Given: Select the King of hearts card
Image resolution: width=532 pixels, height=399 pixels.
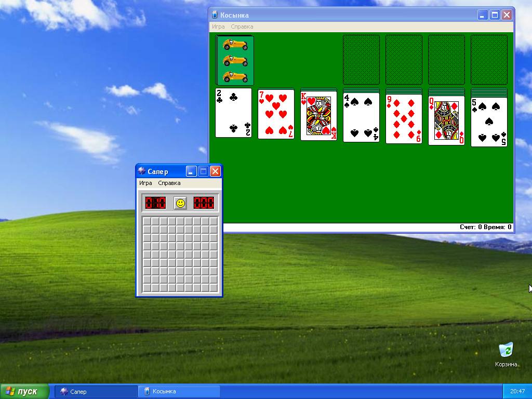Looking at the screenshot, I should [318, 116].
